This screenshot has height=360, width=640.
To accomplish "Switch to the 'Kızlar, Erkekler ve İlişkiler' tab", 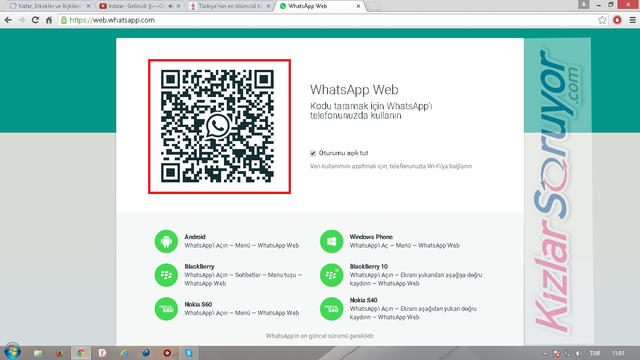I will coord(49,6).
